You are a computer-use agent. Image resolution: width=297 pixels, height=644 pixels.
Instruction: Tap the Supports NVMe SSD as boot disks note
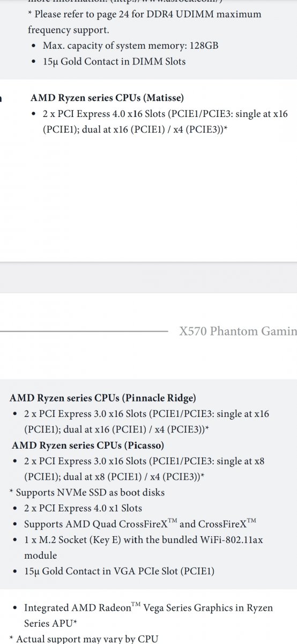click(x=87, y=493)
